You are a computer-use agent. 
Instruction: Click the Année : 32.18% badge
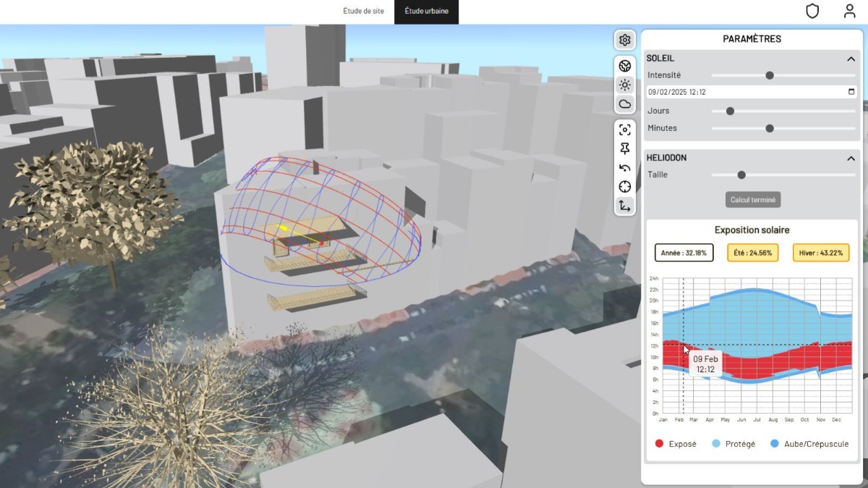point(684,253)
